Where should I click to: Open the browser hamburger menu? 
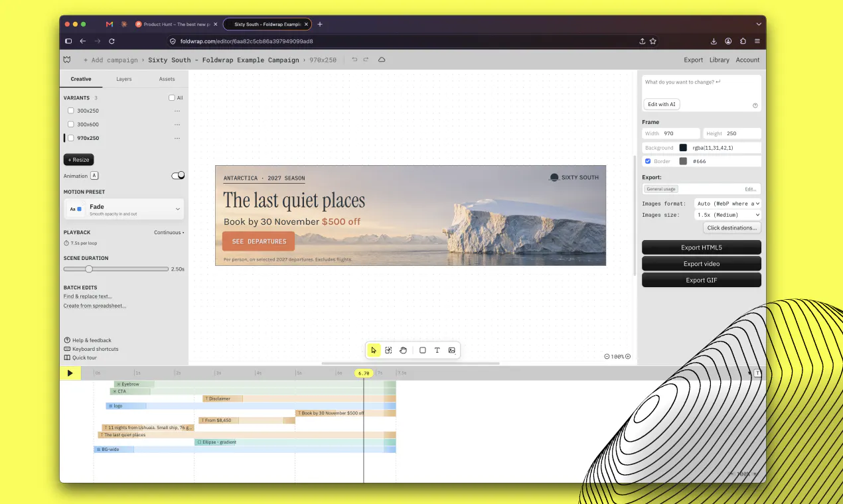757,41
